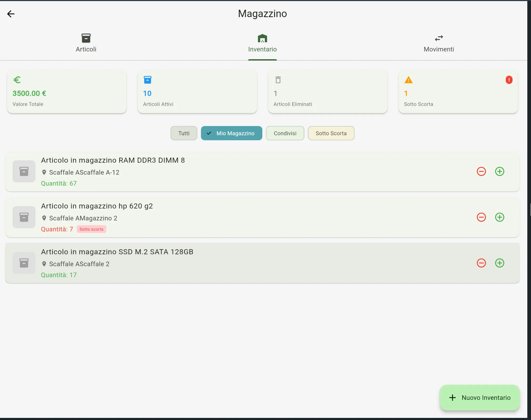Open the Articoli Eliminati summary card
The height and width of the screenshot is (420, 531).
click(x=328, y=92)
